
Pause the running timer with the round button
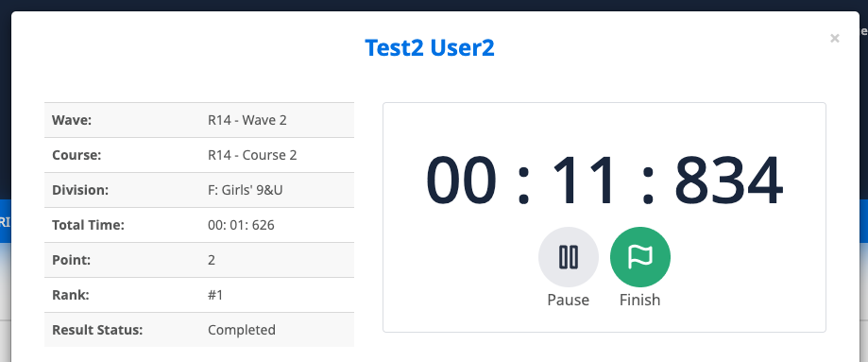(569, 257)
